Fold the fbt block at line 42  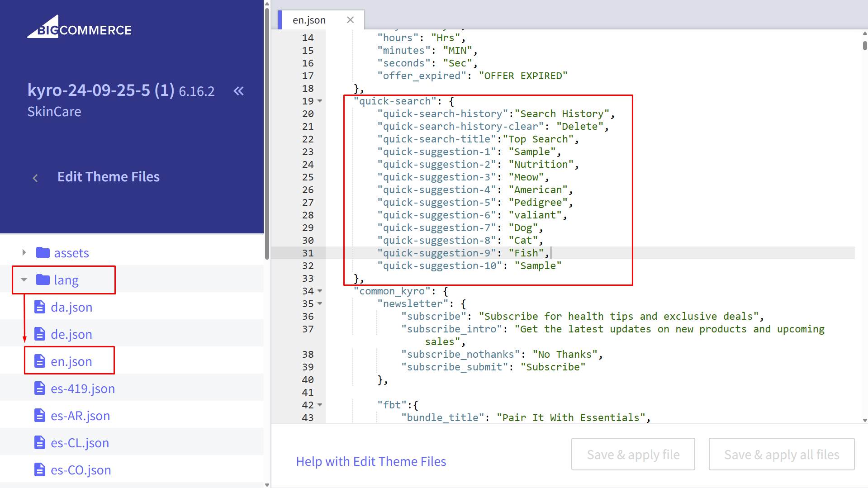pyautogui.click(x=320, y=405)
